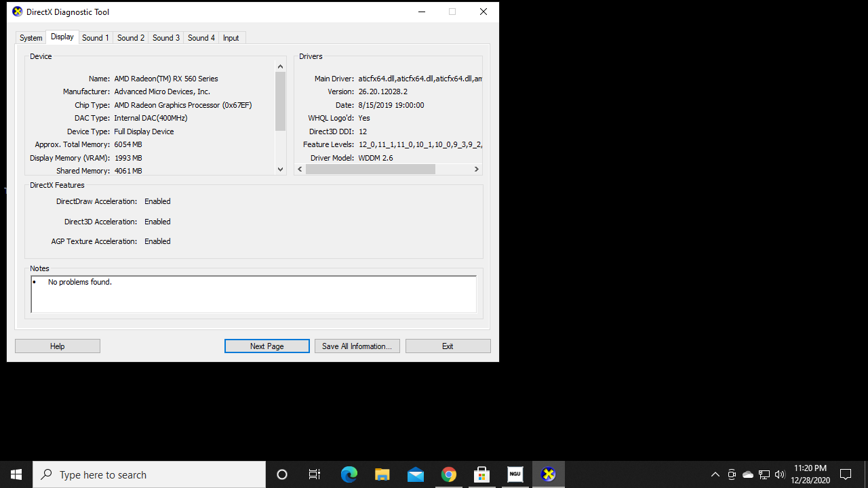Image resolution: width=868 pixels, height=488 pixels.
Task: Open the Sound 4 tab
Action: 201,38
